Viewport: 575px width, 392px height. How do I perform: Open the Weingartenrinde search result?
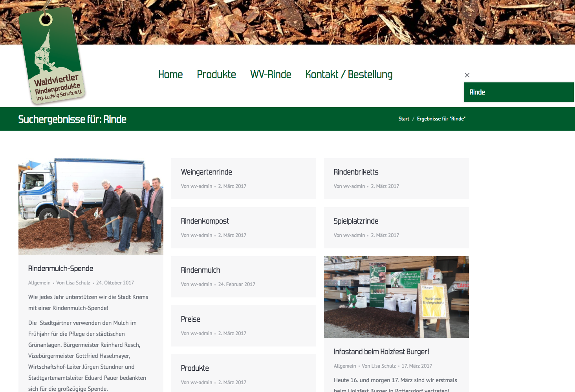click(207, 172)
